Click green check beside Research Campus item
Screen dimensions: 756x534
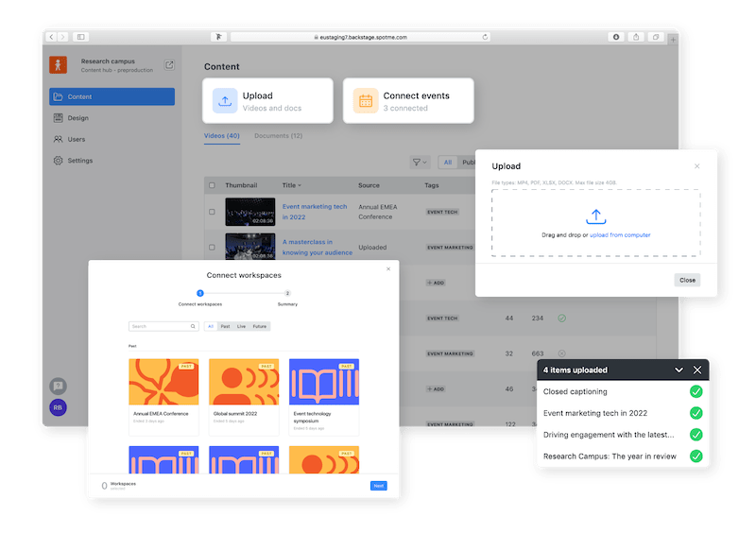[696, 456]
